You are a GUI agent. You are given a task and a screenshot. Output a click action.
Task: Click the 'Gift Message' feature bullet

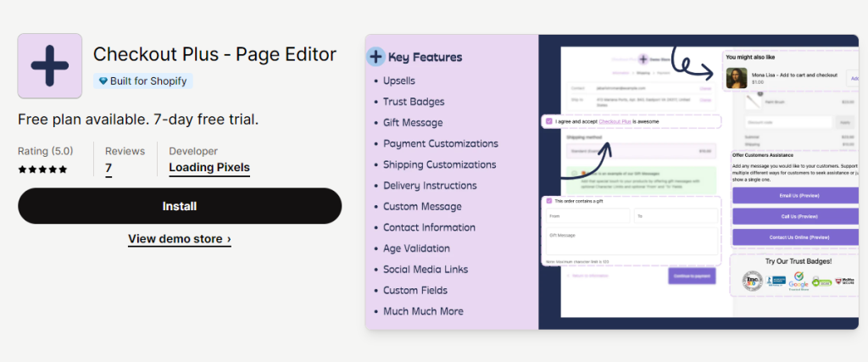coord(413,123)
